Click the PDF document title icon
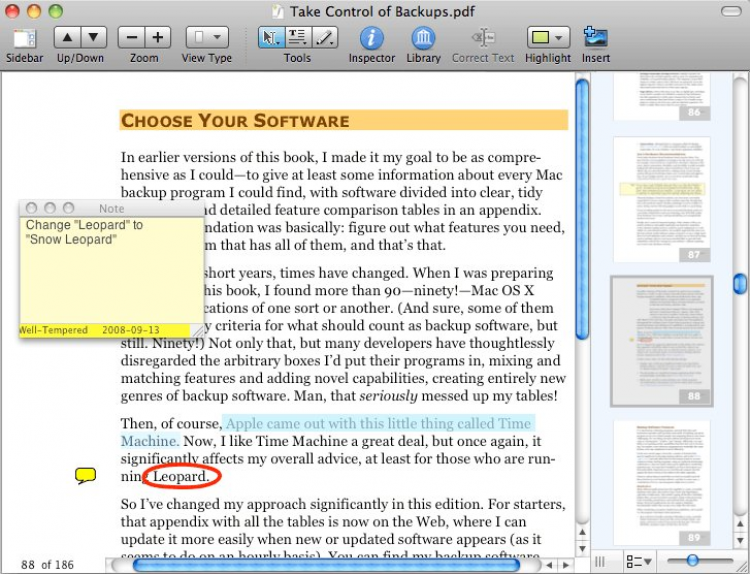 (277, 11)
